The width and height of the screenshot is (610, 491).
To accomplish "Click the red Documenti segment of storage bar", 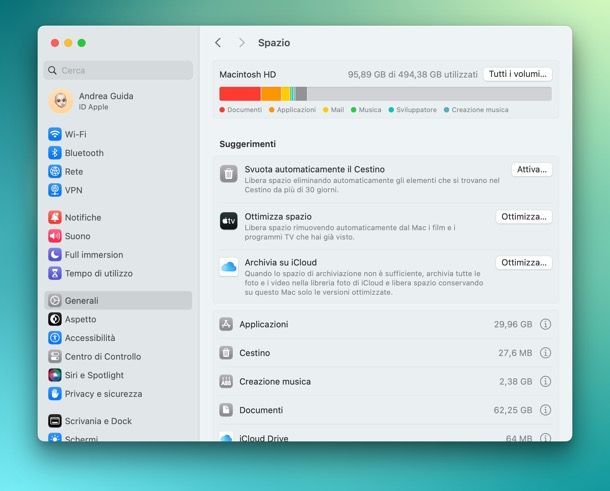I will point(240,94).
